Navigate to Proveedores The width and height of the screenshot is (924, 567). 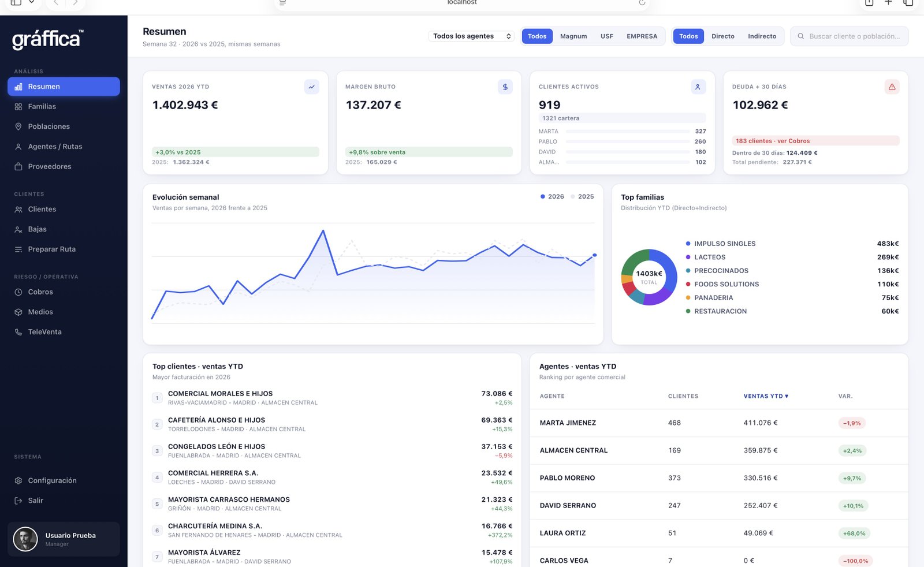[x=64, y=166]
